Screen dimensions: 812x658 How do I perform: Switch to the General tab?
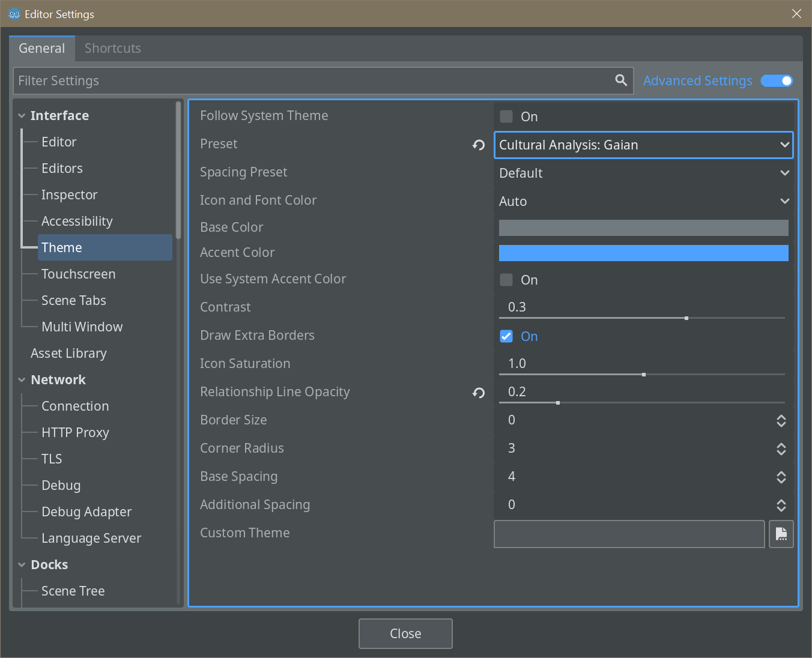click(42, 48)
